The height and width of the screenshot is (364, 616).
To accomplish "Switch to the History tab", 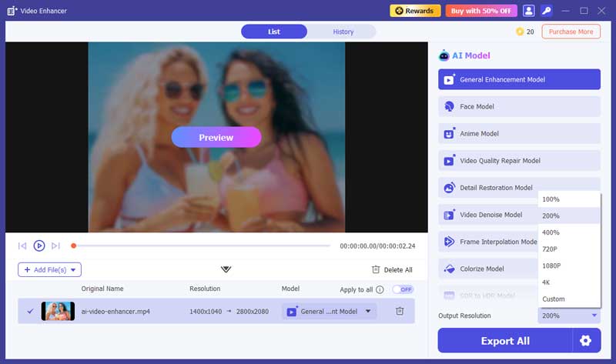I will click(x=343, y=32).
